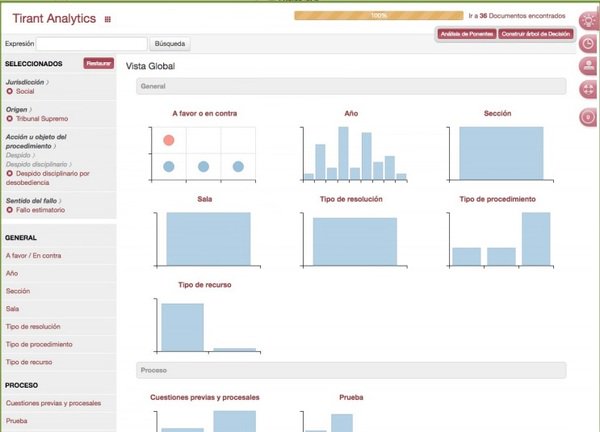The image size is (600, 432).
Task: Open the clock history icon
Action: click(588, 43)
